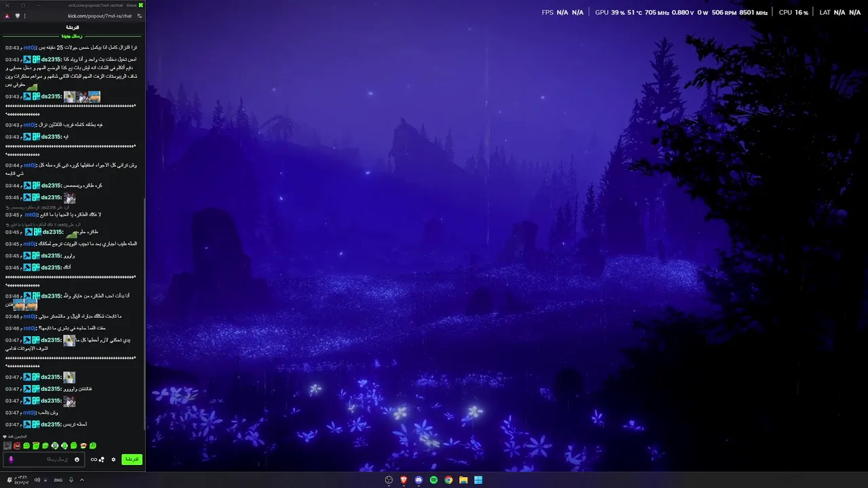Click username mt0j in the 03:44 message

click(x=29, y=165)
